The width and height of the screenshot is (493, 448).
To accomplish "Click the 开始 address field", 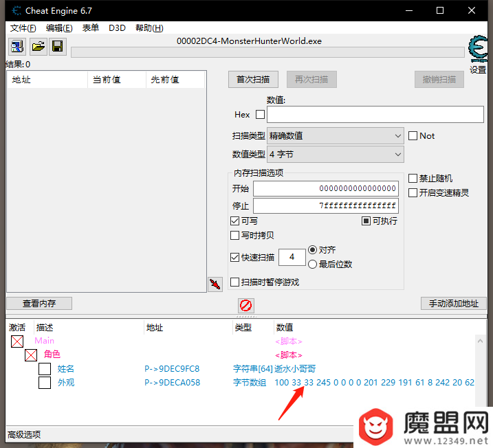I will (326, 188).
